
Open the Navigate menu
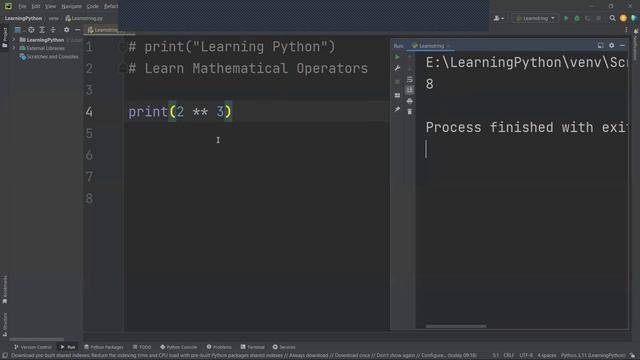pos(71,6)
